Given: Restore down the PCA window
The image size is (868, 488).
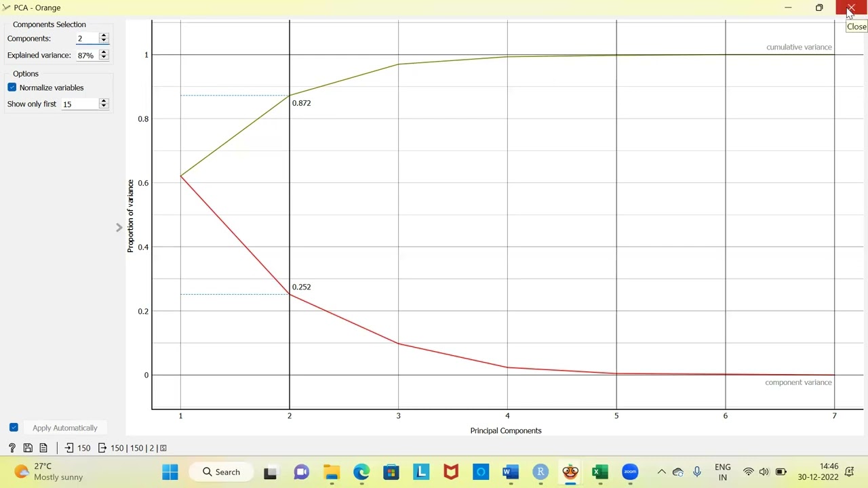Looking at the screenshot, I should pos(819,7).
